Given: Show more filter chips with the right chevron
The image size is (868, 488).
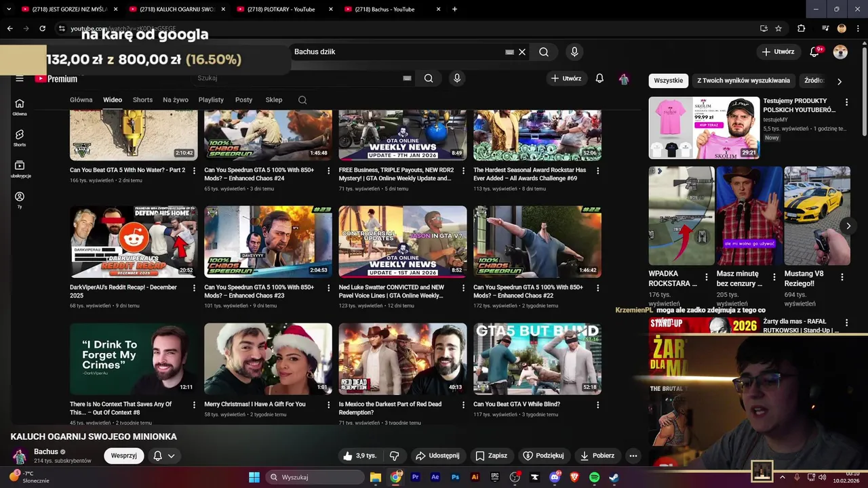Looking at the screenshot, I should [840, 81].
